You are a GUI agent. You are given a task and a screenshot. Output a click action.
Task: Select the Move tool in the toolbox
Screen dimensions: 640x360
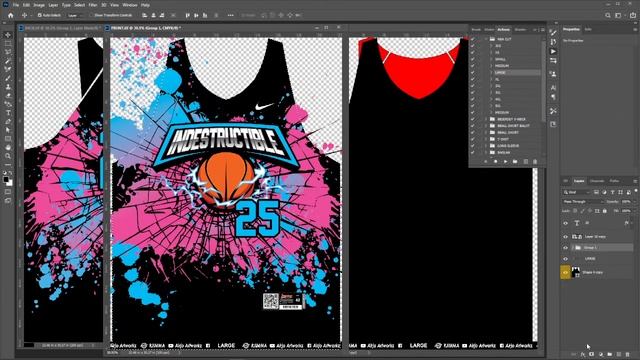click(x=8, y=35)
